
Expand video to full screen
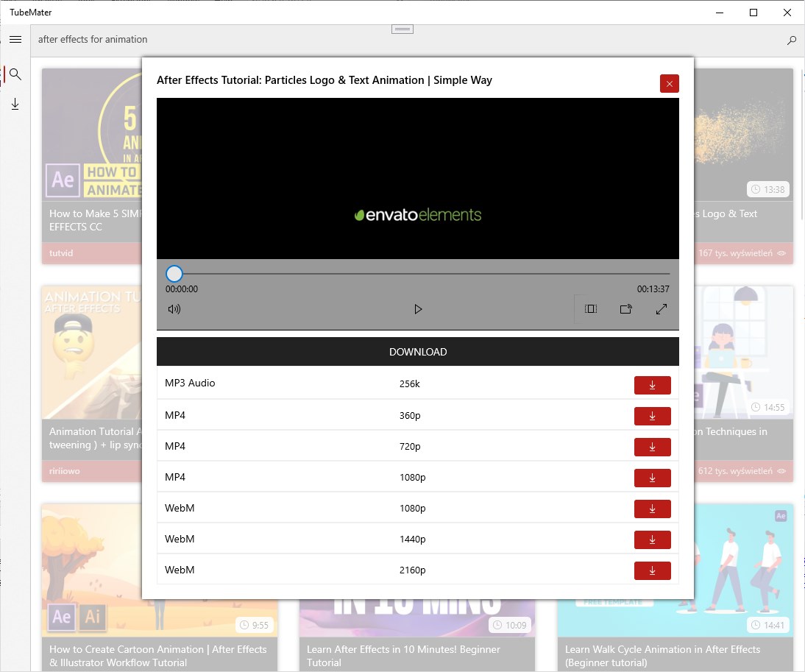coord(662,309)
